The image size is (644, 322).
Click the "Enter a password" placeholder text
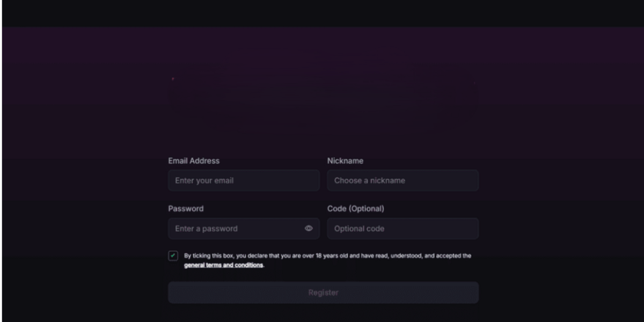tap(206, 229)
